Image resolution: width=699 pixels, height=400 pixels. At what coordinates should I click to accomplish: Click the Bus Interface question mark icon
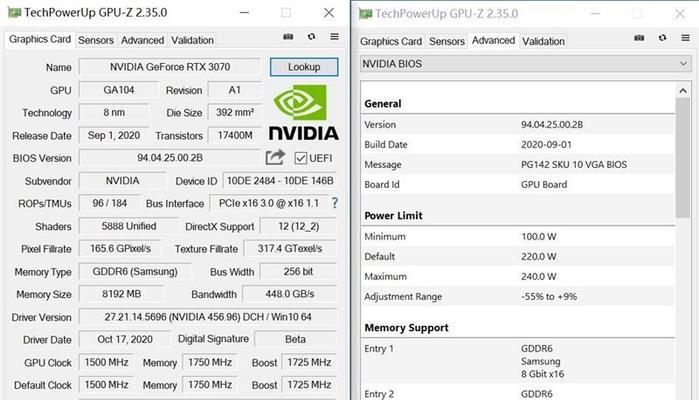335,203
